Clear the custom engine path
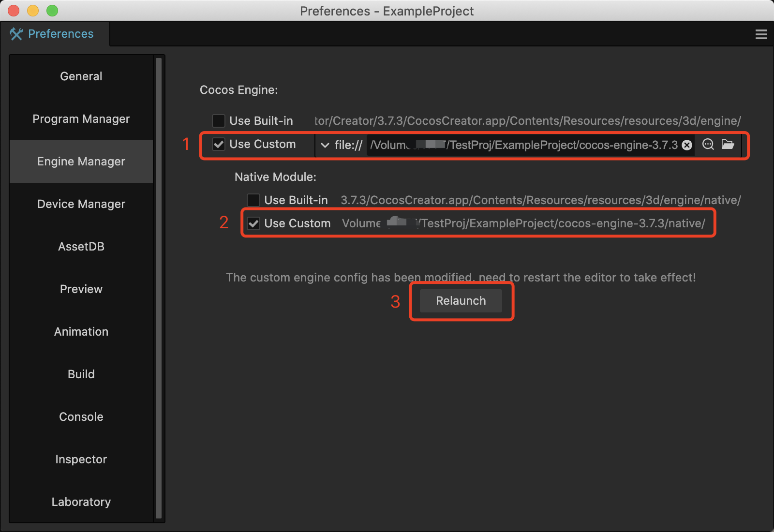This screenshot has width=774, height=532. (686, 145)
